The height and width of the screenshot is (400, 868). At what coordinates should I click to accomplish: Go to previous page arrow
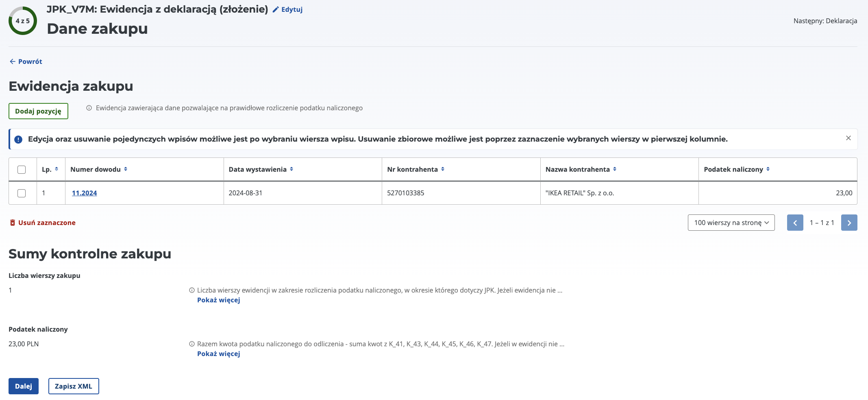pyautogui.click(x=795, y=223)
